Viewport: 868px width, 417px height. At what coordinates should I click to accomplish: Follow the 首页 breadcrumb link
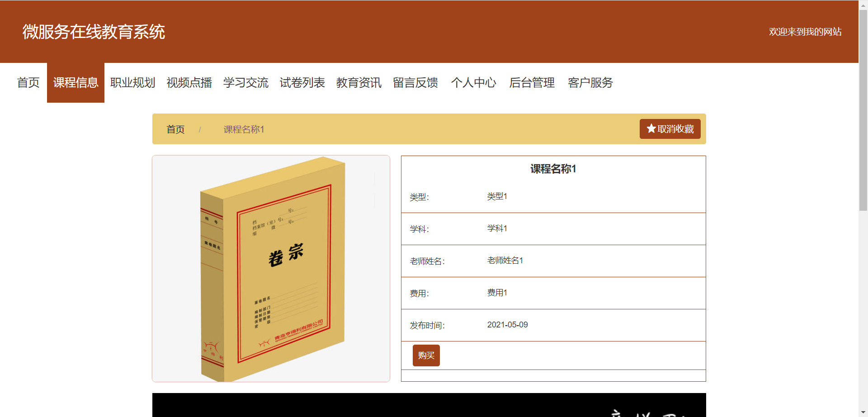(x=175, y=129)
